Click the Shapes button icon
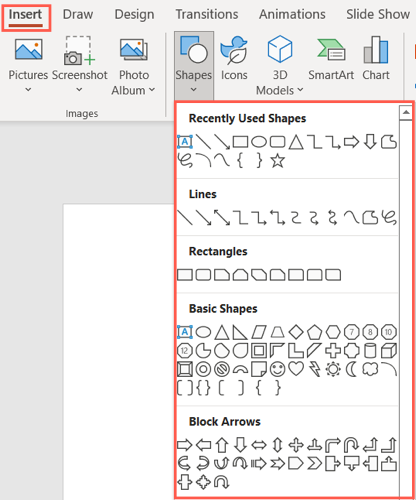The width and height of the screenshot is (416, 500). (193, 50)
